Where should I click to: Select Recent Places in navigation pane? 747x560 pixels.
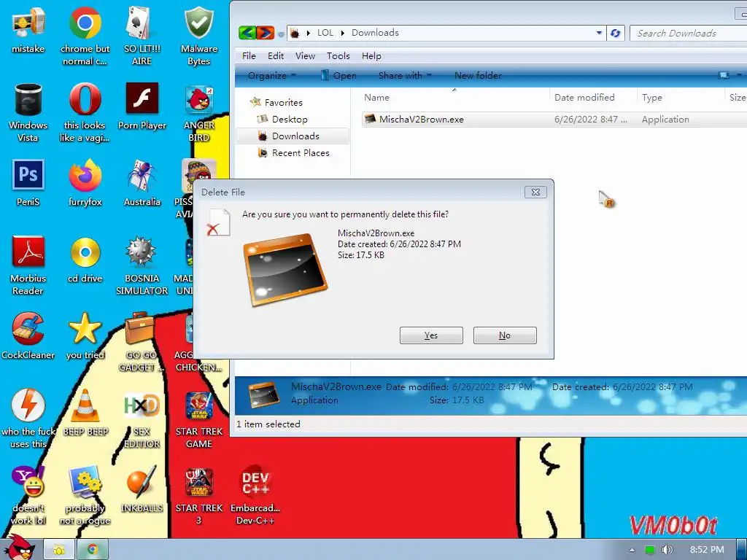(293, 153)
